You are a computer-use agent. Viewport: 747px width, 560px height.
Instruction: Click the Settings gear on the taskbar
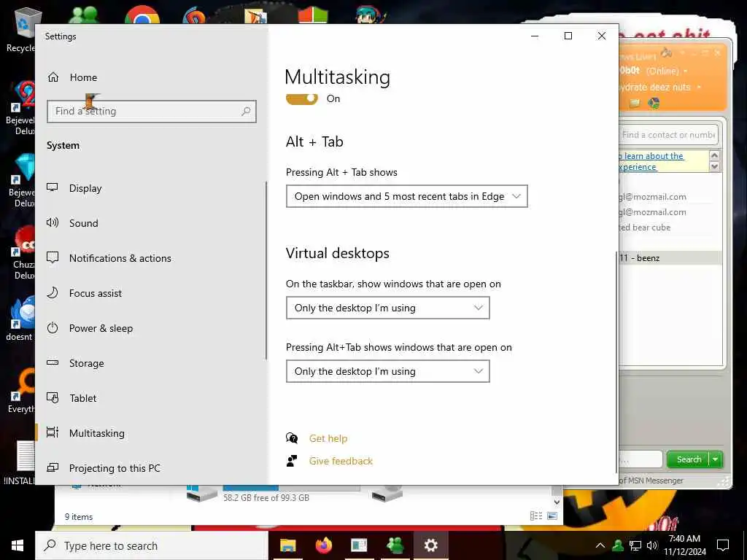tap(430, 545)
